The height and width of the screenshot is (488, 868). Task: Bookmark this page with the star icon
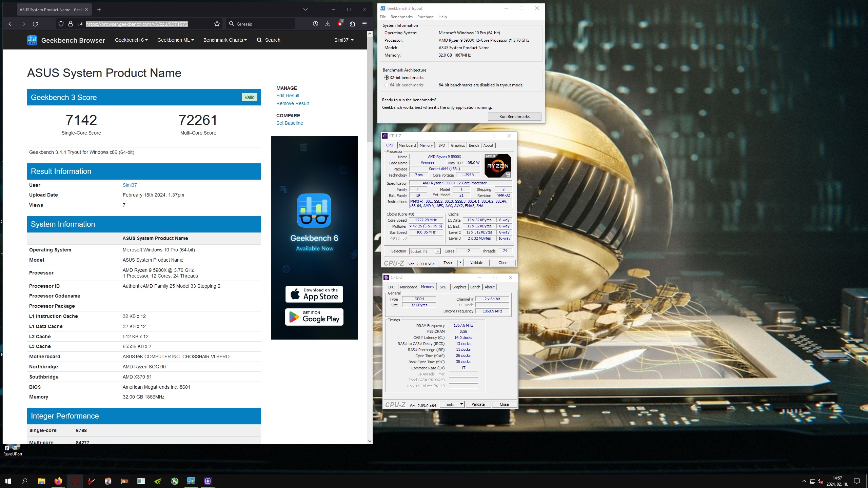pyautogui.click(x=217, y=24)
